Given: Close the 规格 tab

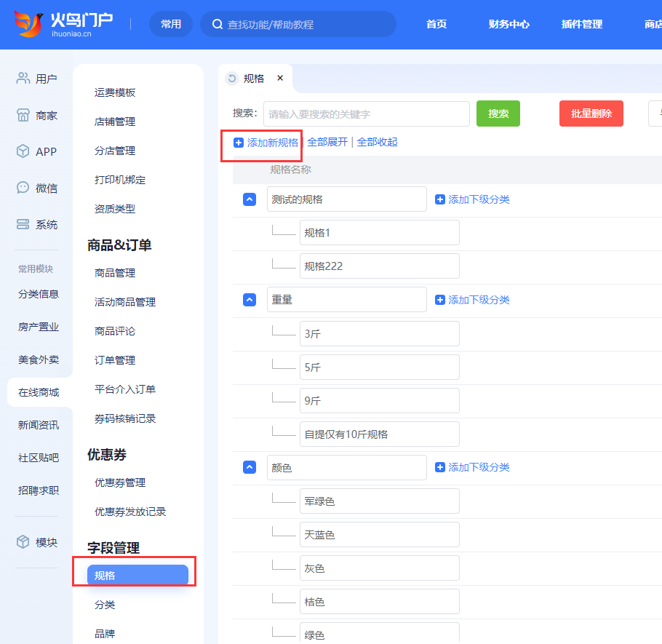Looking at the screenshot, I should click(280, 78).
